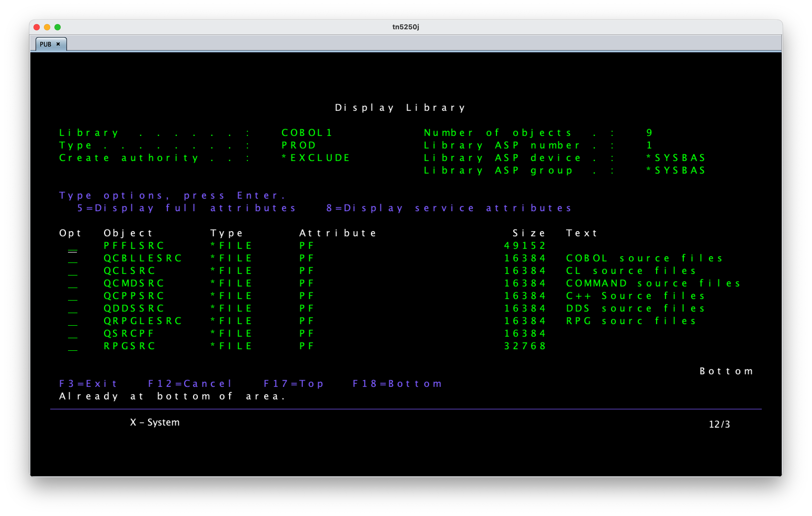Click the library type value PROD

click(x=299, y=145)
